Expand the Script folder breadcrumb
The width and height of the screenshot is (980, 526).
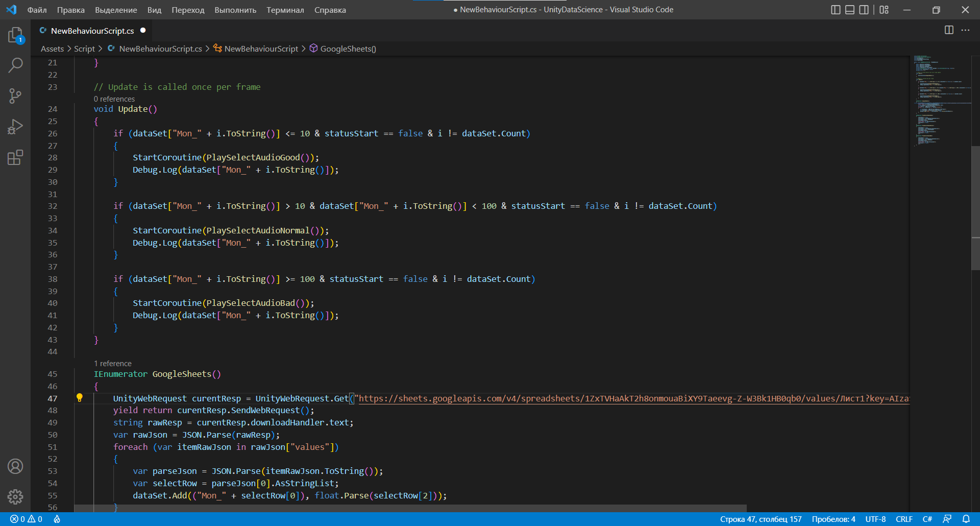(84, 49)
